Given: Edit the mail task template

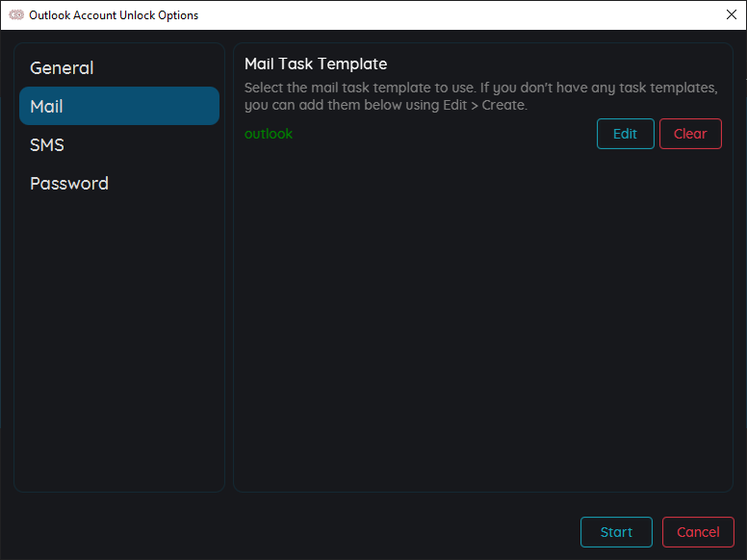Looking at the screenshot, I should coord(625,134).
